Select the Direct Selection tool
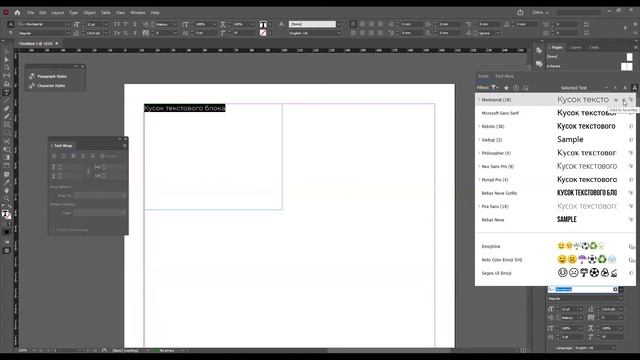 [7, 60]
